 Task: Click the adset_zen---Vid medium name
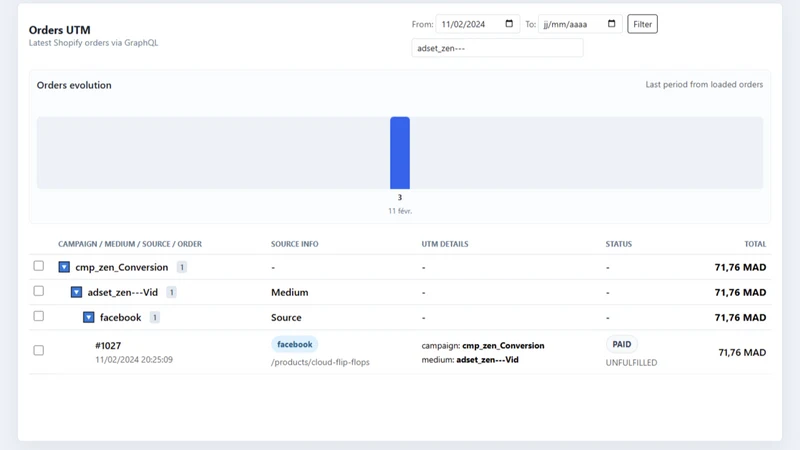pyautogui.click(x=122, y=292)
